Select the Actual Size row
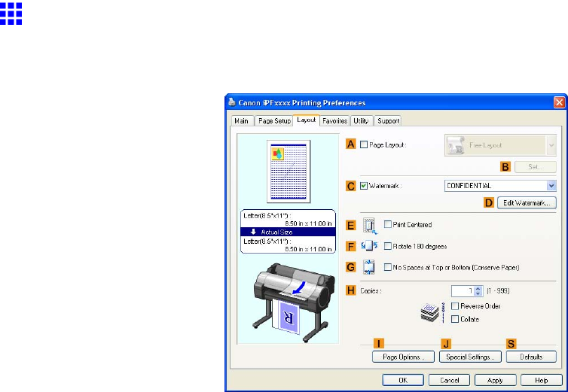 pyautogui.click(x=288, y=232)
